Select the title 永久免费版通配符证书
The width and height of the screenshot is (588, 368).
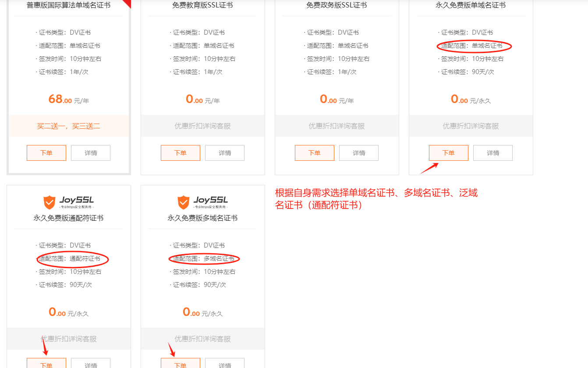(69, 218)
